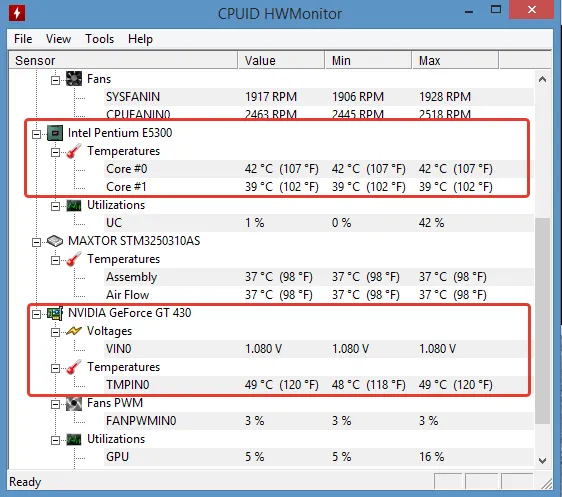Collapse the NVIDIA GeForce GT 430 node
This screenshot has width=562, height=497.
tap(36, 314)
